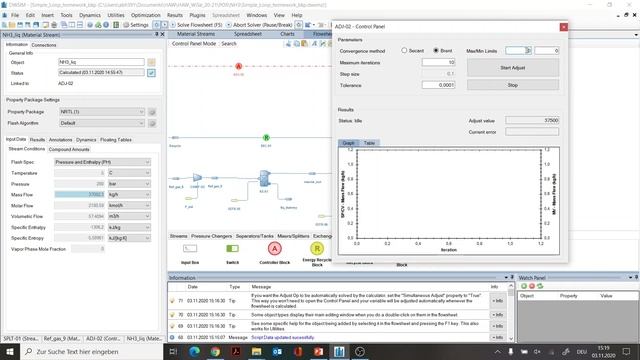This screenshot has height=360, width=640.
Task: Click the refresh icon in Watch Panel
Action: [540, 286]
